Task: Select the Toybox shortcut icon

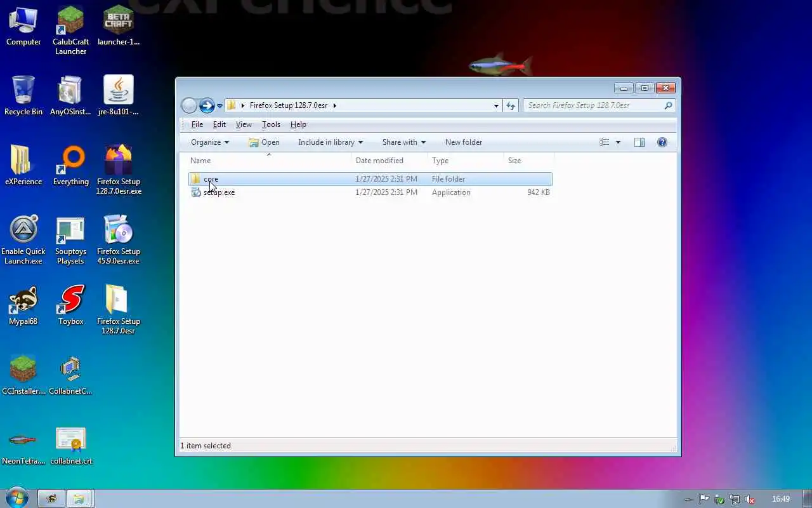Action: [70, 306]
